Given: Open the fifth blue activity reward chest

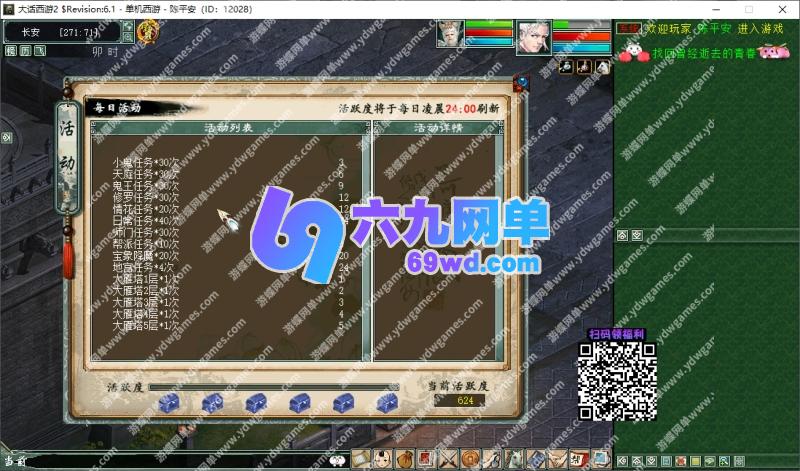Looking at the screenshot, I should 343,403.
